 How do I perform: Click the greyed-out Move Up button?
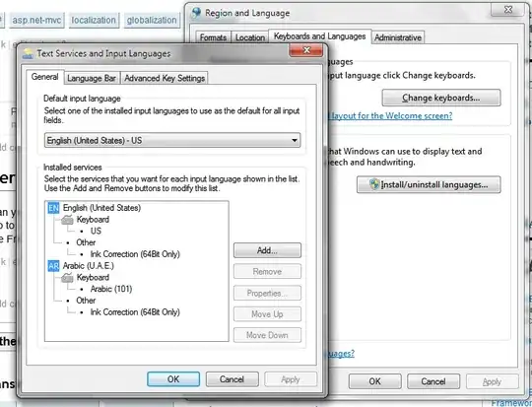[x=267, y=314]
